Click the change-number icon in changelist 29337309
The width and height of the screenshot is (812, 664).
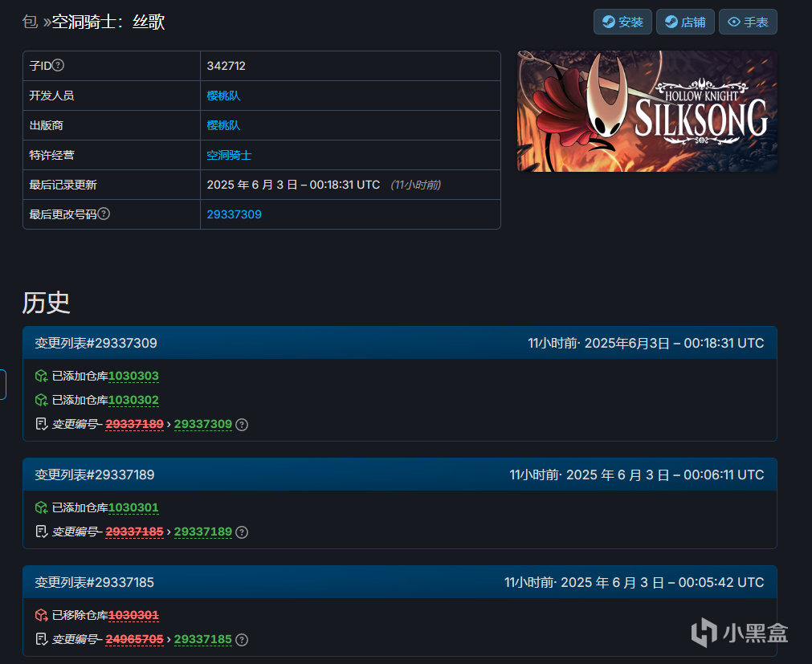[42, 425]
